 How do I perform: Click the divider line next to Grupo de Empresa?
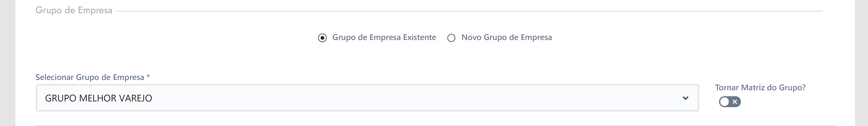[x=469, y=11]
